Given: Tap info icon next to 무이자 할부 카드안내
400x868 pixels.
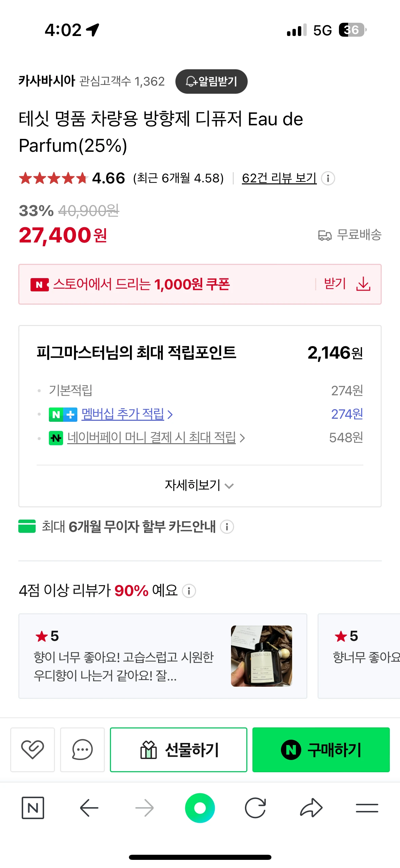Looking at the screenshot, I should (x=227, y=527).
